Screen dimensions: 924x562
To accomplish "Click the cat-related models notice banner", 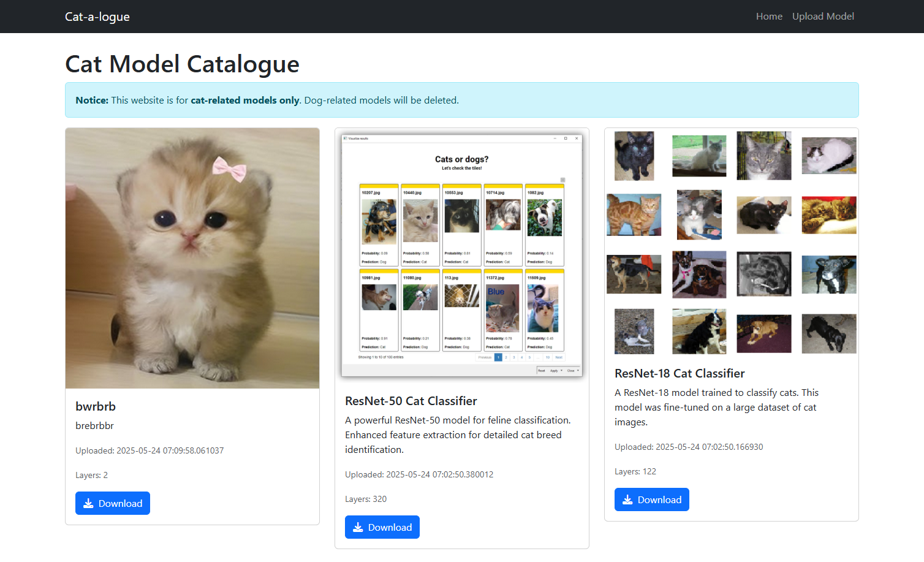I will (x=462, y=100).
